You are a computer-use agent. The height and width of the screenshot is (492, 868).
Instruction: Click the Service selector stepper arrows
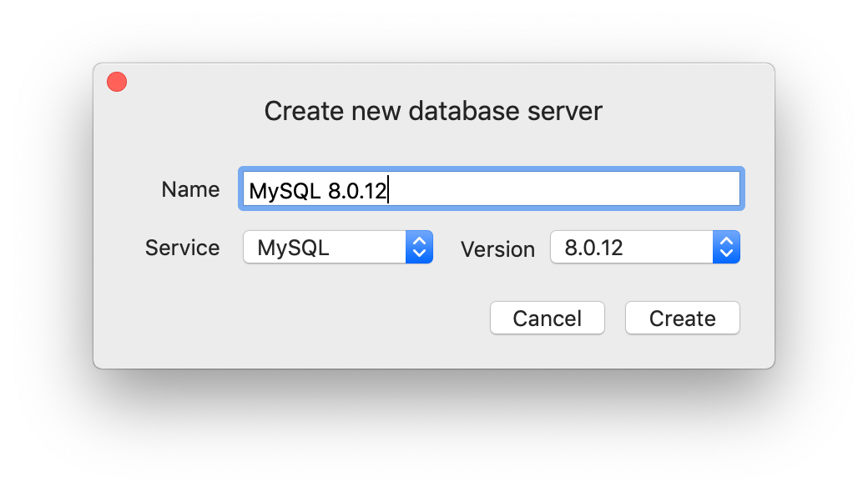point(419,247)
